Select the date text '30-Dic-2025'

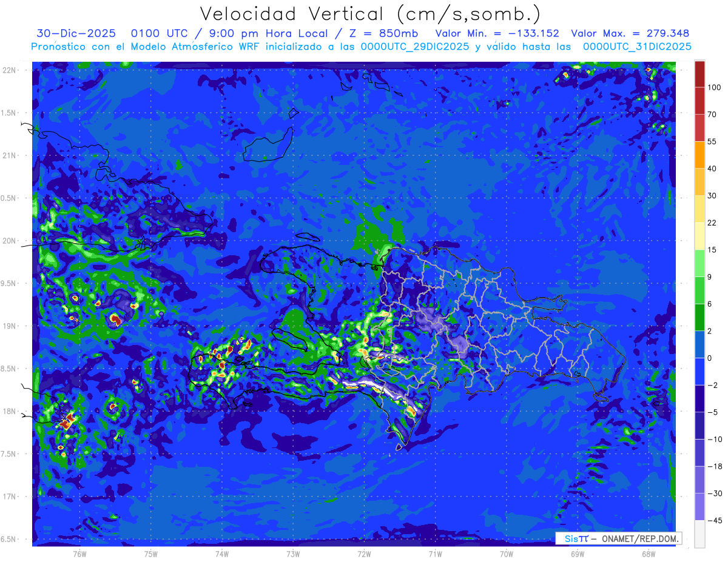coord(76,33)
